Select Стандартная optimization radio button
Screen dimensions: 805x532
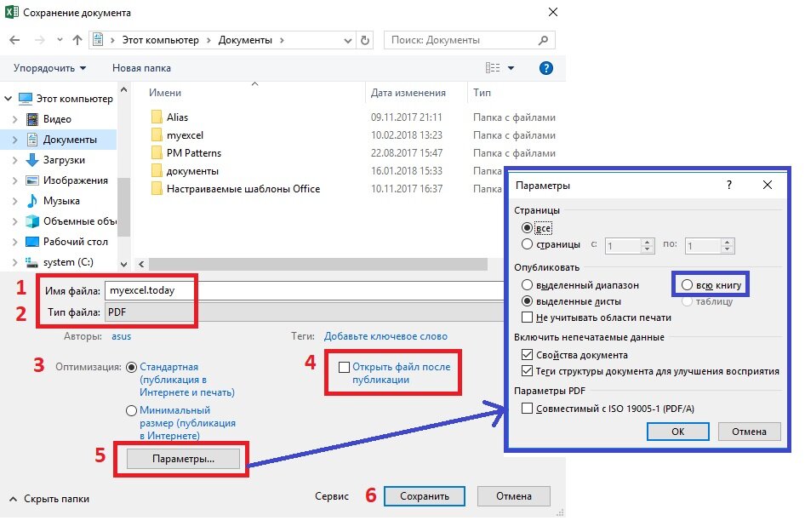(131, 367)
